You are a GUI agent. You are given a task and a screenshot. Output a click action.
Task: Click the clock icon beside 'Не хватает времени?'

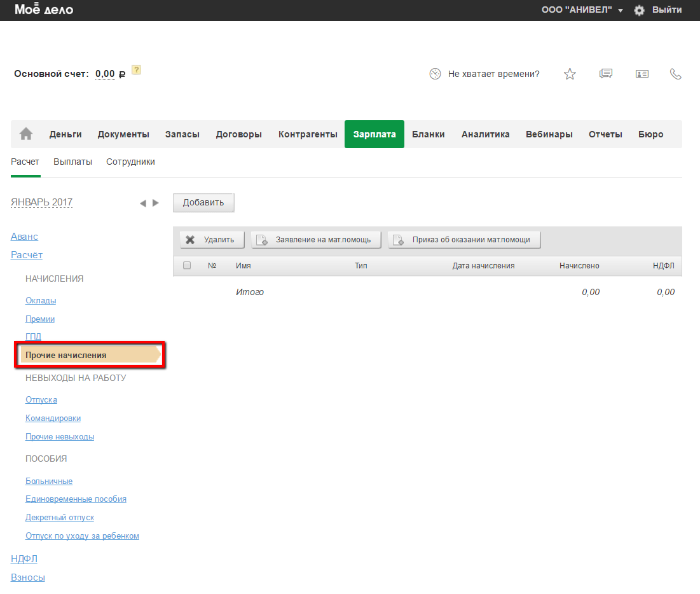tap(435, 74)
